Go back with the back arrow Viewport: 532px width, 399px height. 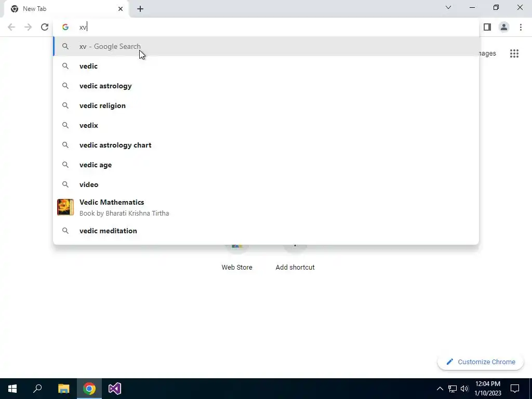(x=11, y=27)
